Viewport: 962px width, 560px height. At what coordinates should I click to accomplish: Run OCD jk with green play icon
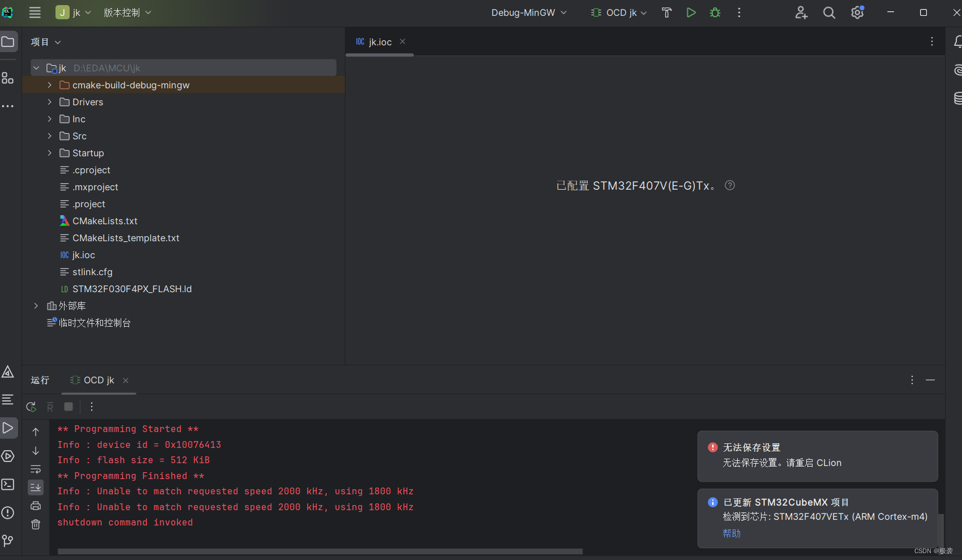[x=691, y=12]
